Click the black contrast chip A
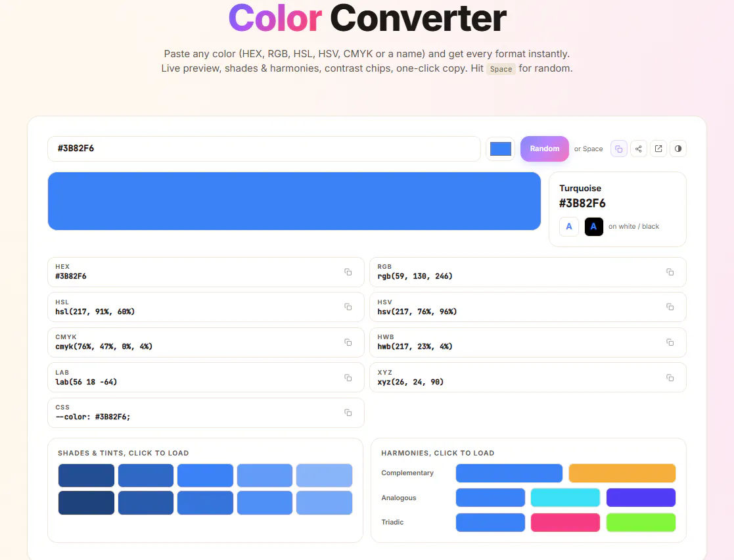Viewport: 734px width, 560px height. [593, 227]
